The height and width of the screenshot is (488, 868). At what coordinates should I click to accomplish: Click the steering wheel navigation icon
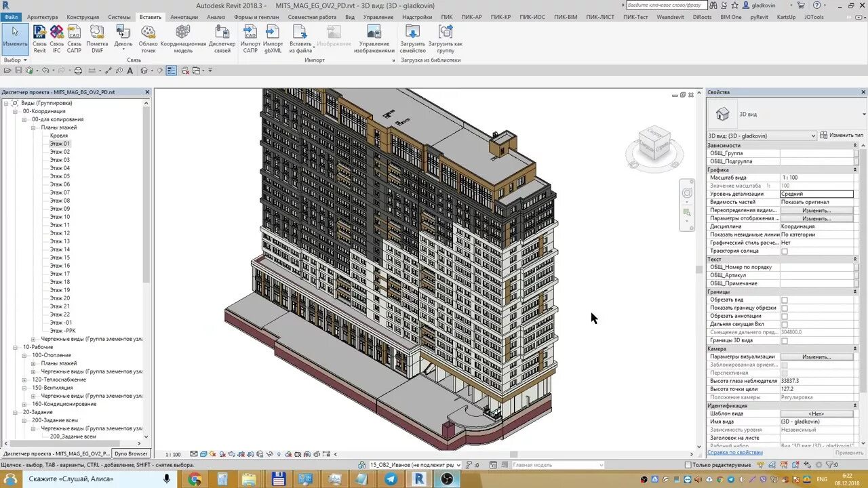click(x=687, y=193)
